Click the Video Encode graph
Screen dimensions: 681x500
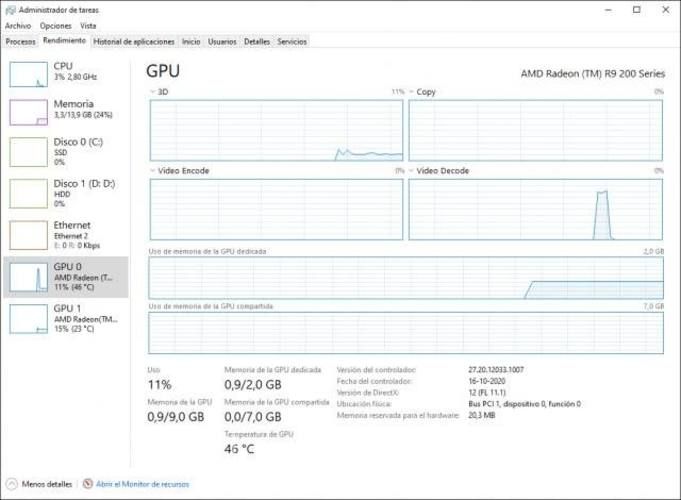point(276,209)
